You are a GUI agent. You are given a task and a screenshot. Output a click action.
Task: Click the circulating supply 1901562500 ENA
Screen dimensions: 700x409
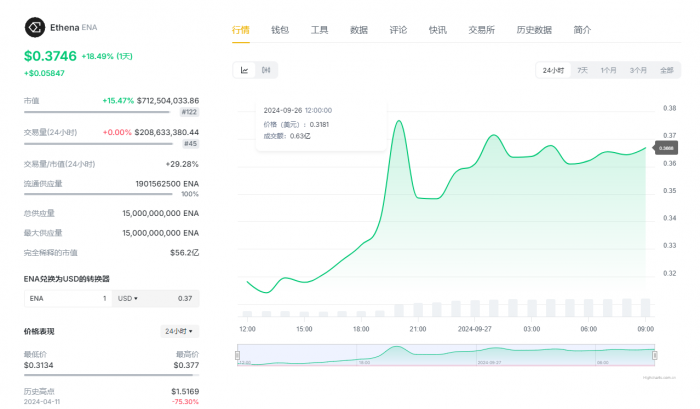coord(167,184)
